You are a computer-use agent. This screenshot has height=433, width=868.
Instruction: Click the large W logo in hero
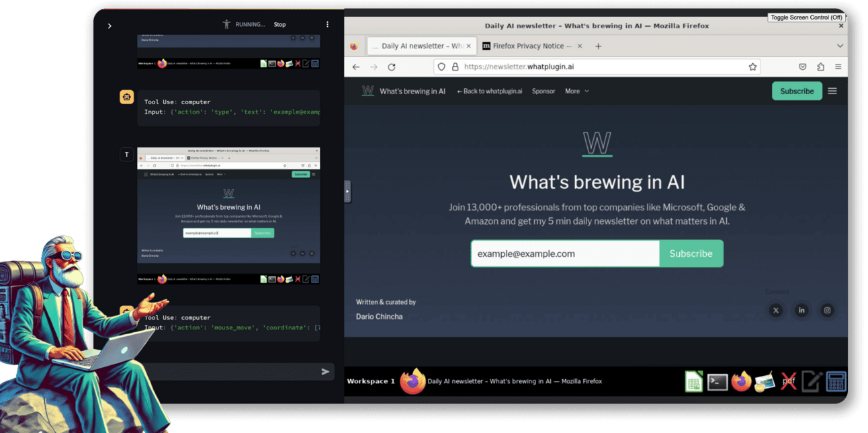(597, 144)
